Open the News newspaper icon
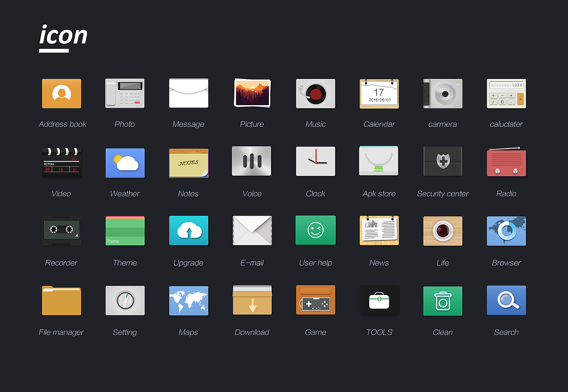 (379, 231)
